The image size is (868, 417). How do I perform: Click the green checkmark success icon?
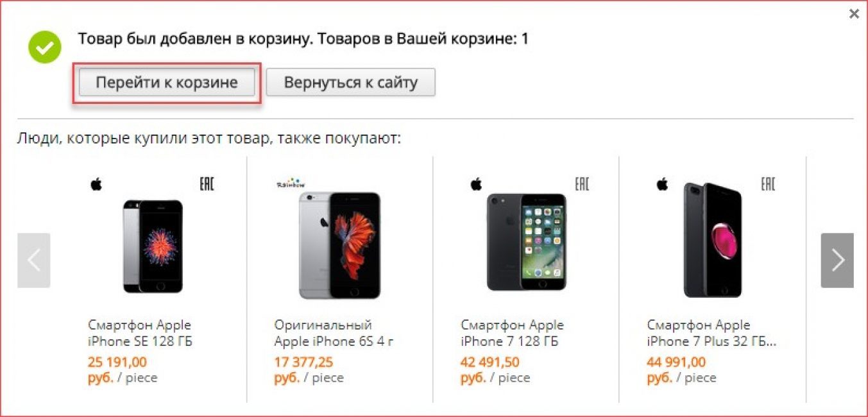pyautogui.click(x=45, y=47)
